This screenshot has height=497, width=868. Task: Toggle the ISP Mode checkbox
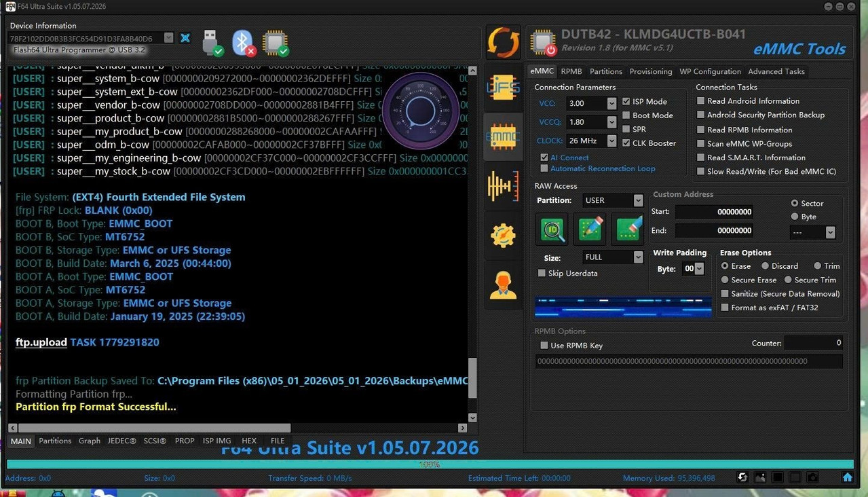(x=626, y=101)
